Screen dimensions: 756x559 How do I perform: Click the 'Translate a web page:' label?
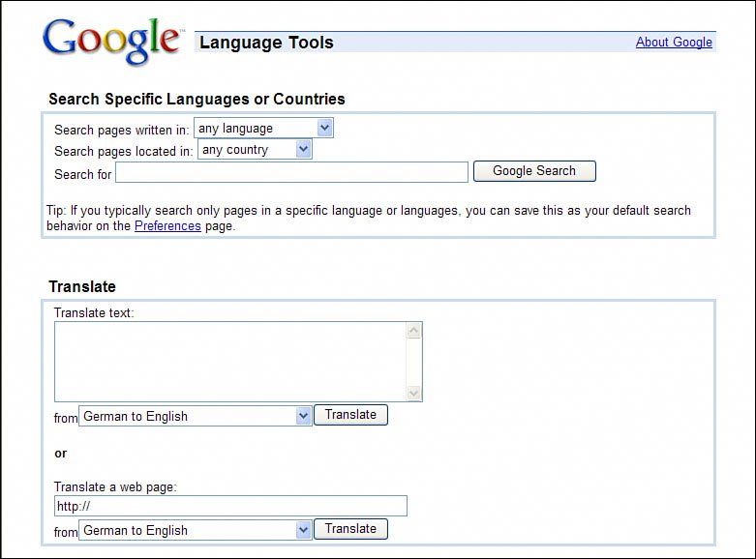(115, 487)
